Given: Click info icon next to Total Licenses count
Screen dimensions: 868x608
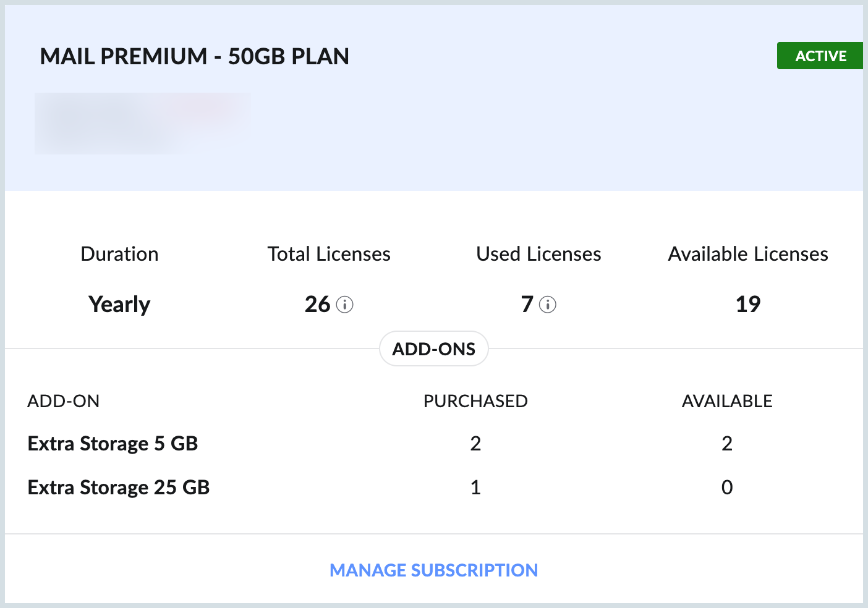Looking at the screenshot, I should click(344, 305).
